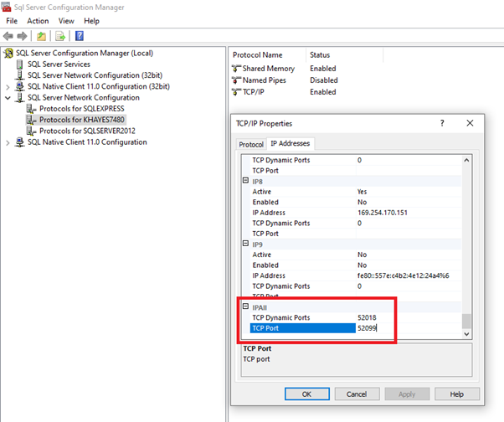Click the IP8 Enabled value No
This screenshot has height=422, width=504.
tap(362, 202)
